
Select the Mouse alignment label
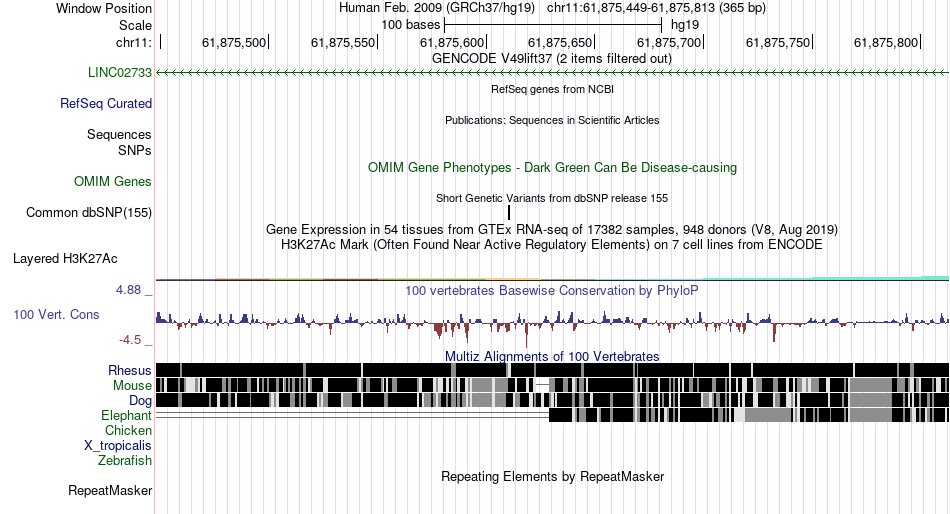[132, 386]
